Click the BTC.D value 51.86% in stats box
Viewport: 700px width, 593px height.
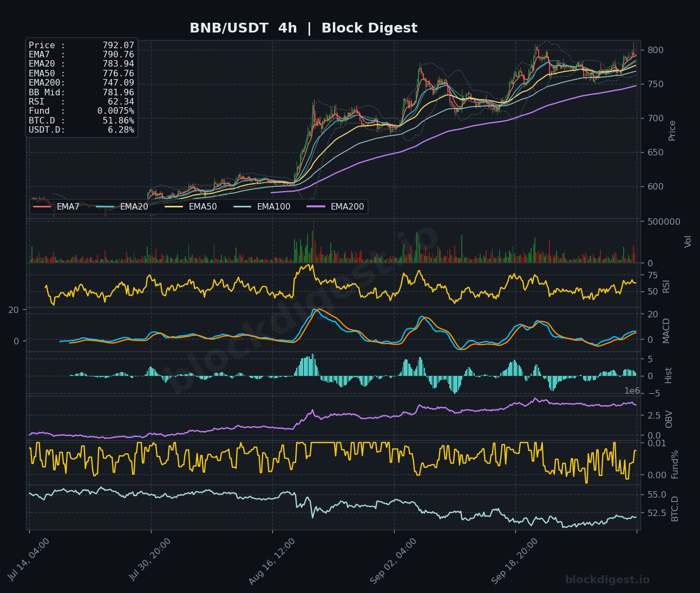coord(118,121)
